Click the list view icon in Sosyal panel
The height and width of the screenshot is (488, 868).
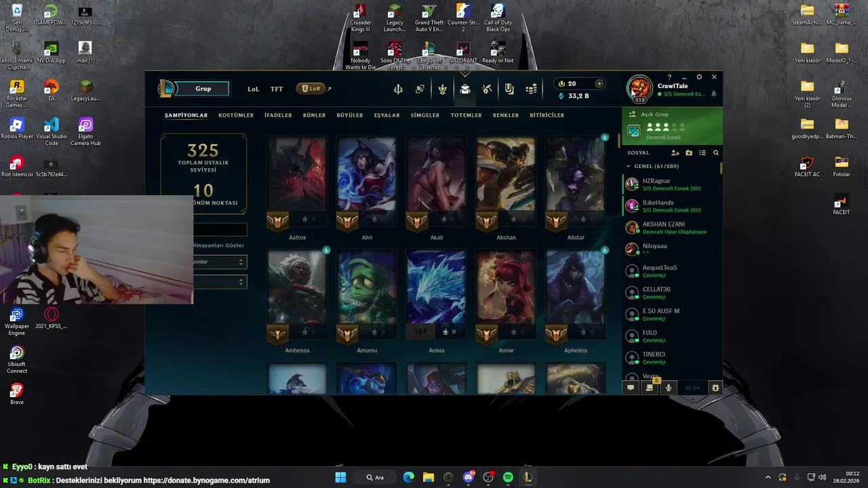[x=703, y=153]
